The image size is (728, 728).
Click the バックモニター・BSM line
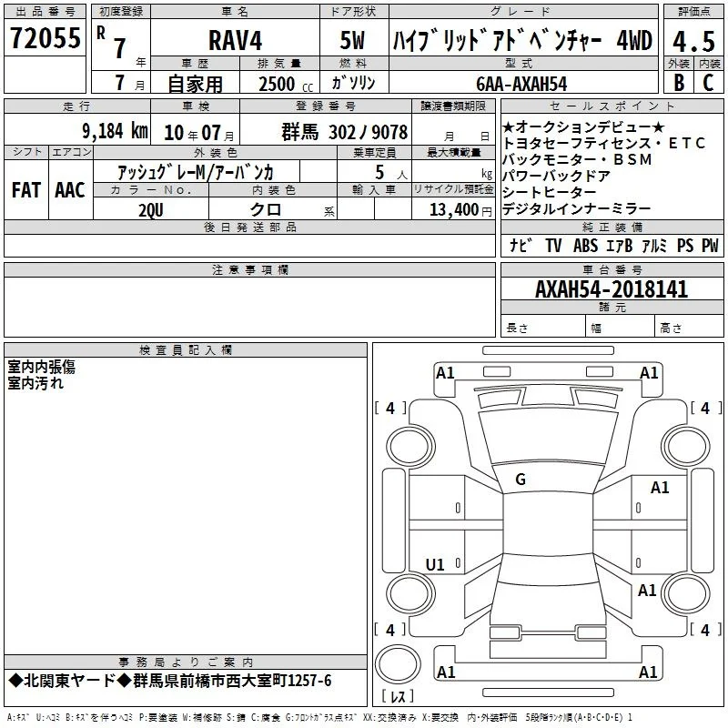577,159
